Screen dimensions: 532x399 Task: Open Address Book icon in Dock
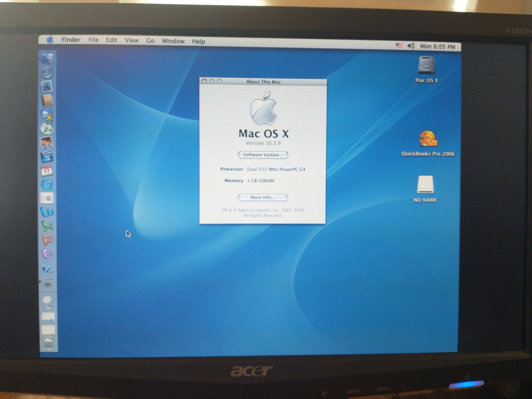(x=47, y=100)
